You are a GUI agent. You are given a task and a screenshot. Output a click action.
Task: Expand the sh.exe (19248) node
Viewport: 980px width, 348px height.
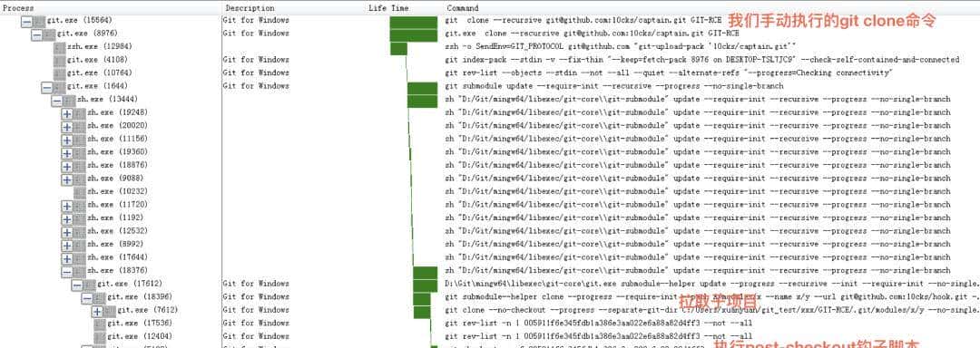pos(67,113)
